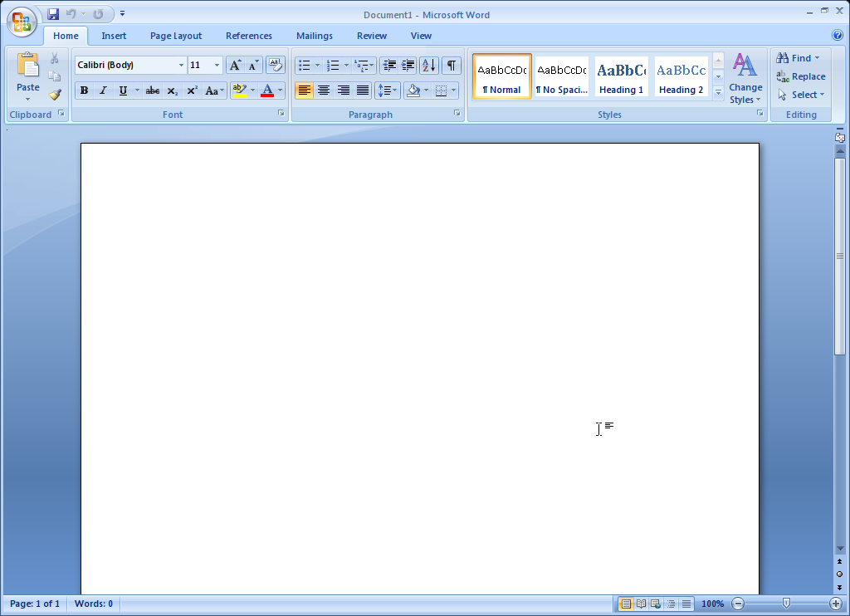
Task: Toggle Strikethrough formatting
Action: coord(153,90)
